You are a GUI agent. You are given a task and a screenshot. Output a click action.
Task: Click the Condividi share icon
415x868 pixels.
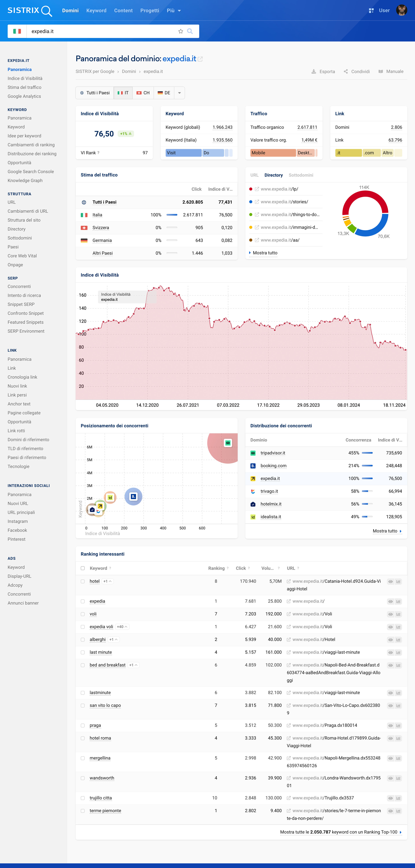(x=346, y=71)
